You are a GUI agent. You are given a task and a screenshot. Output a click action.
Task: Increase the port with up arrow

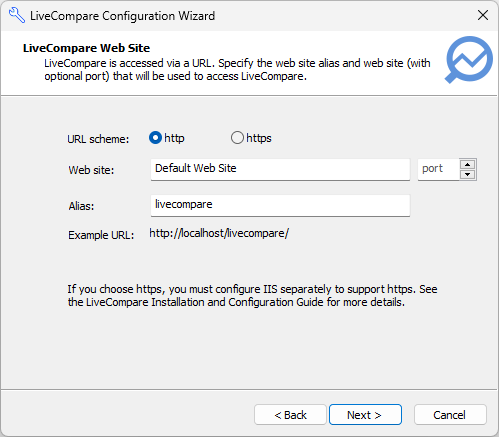pos(468,165)
